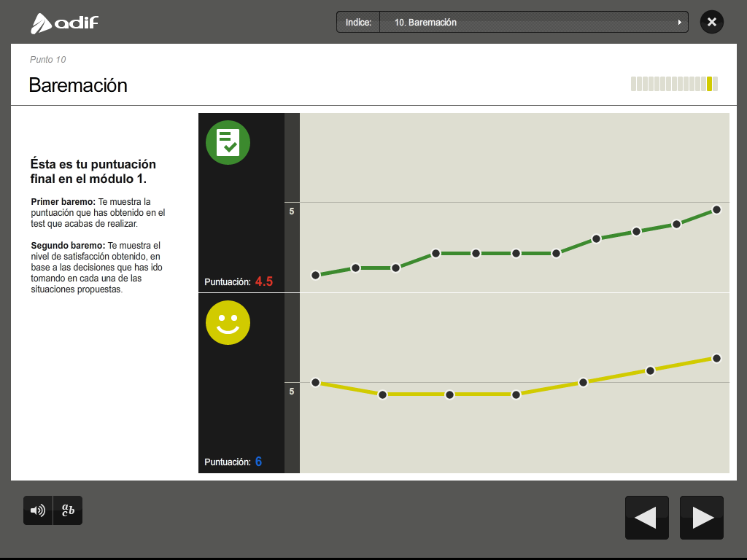Click the last progress bar segment
The height and width of the screenshot is (560, 747).
pos(715,84)
